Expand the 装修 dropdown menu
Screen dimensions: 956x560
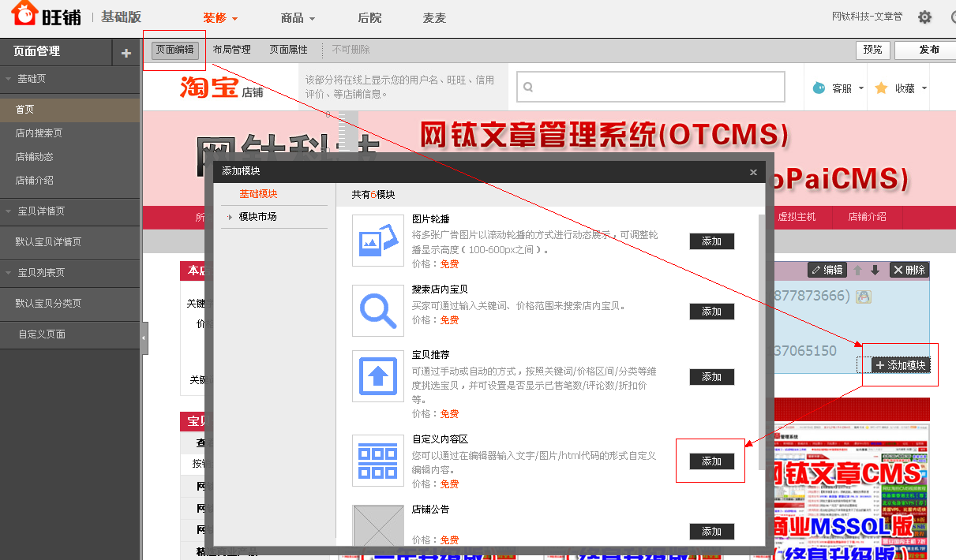pyautogui.click(x=220, y=17)
